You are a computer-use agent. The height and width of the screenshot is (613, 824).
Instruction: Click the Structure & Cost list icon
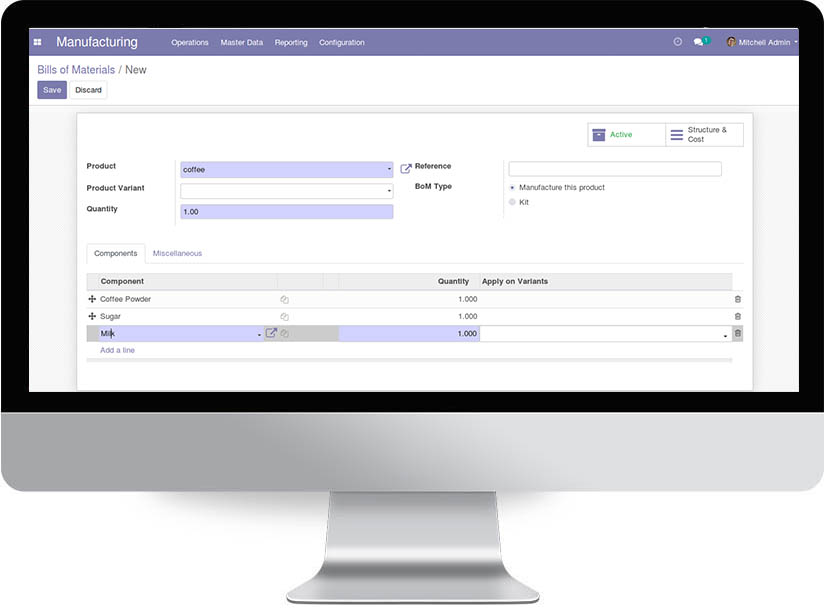pyautogui.click(x=677, y=135)
